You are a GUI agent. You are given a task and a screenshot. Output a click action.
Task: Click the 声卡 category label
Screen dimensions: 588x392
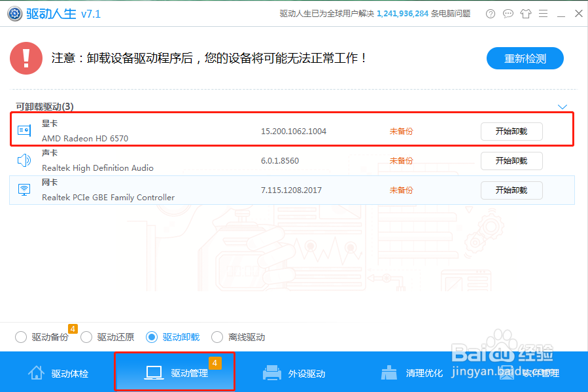tap(50, 152)
